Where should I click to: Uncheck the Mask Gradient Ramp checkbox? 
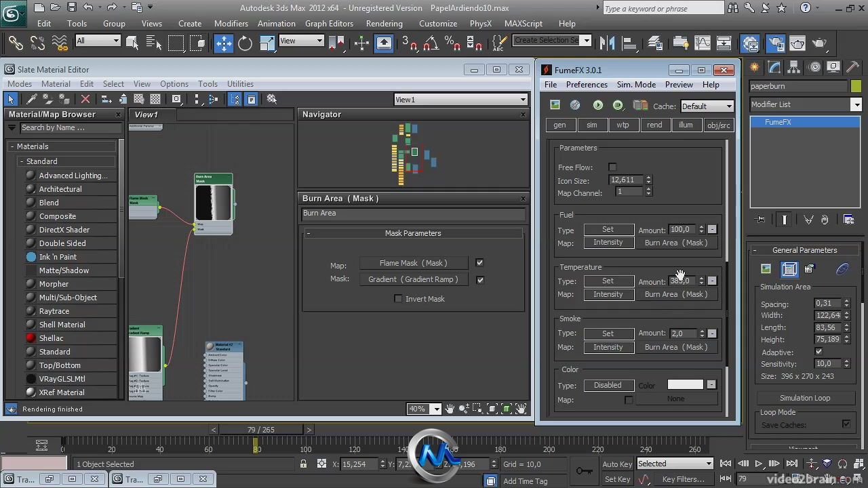pos(479,279)
